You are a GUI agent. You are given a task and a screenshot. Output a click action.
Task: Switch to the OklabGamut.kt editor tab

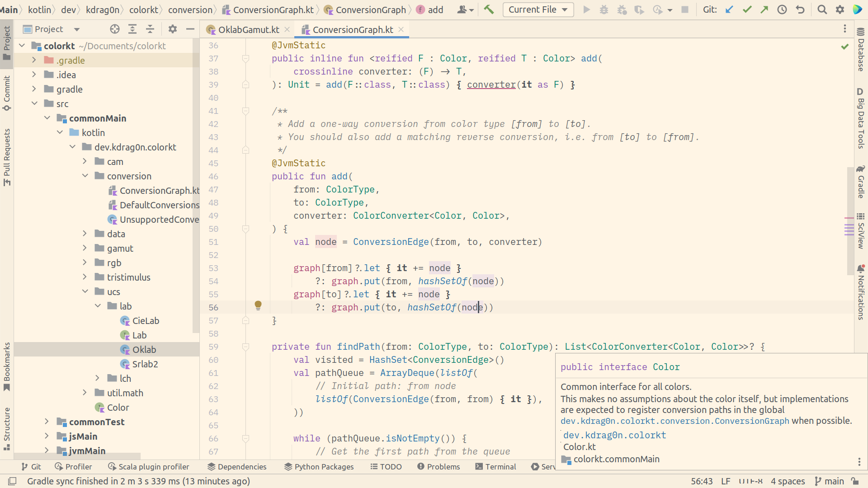[248, 30]
